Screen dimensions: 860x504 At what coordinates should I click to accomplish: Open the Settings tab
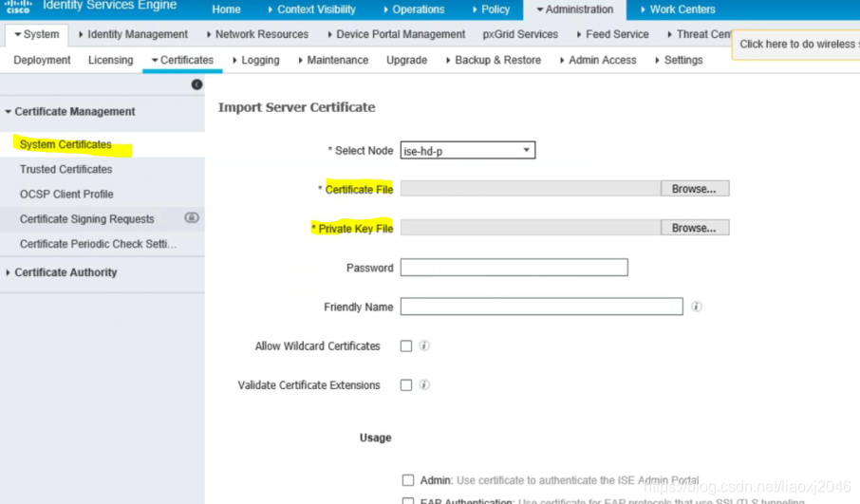[x=679, y=60]
